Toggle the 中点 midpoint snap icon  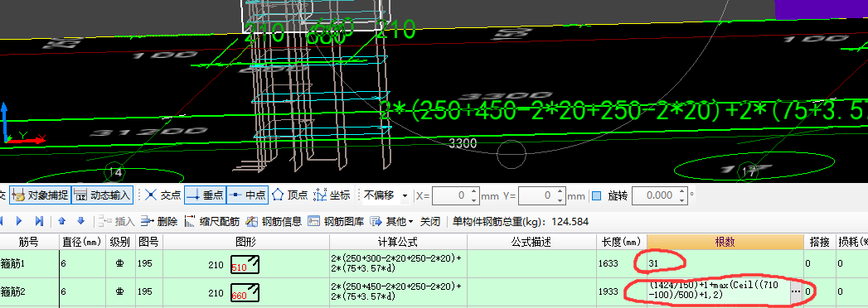247,195
